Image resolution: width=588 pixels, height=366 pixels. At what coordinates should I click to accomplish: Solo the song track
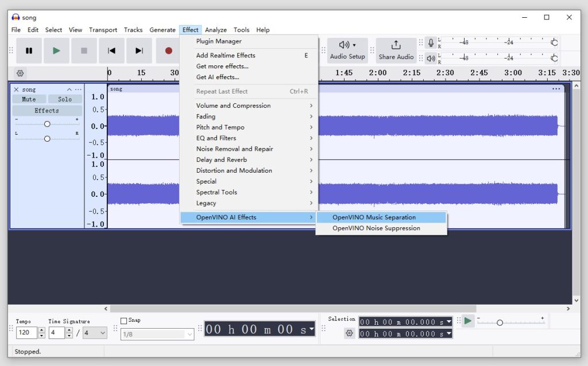pyautogui.click(x=65, y=99)
